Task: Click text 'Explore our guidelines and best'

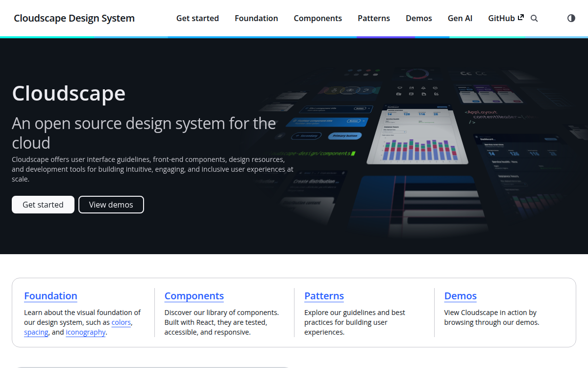Action: click(355, 313)
